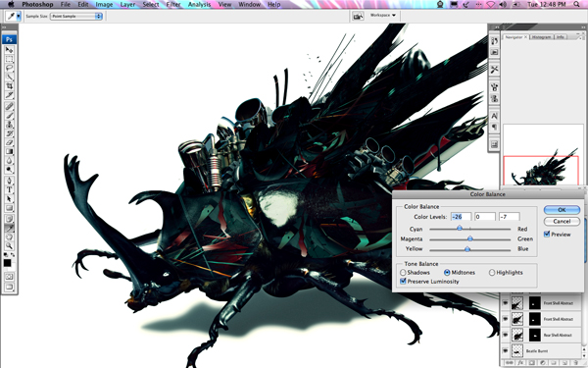Select the Rectangular Marquee tool
Screen dimensions: 588x368
click(x=9, y=59)
